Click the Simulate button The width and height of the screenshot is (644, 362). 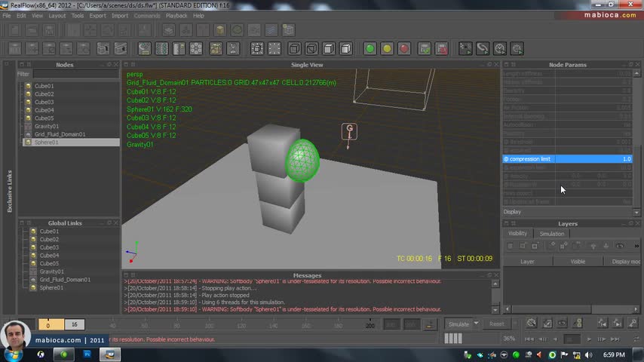(458, 324)
